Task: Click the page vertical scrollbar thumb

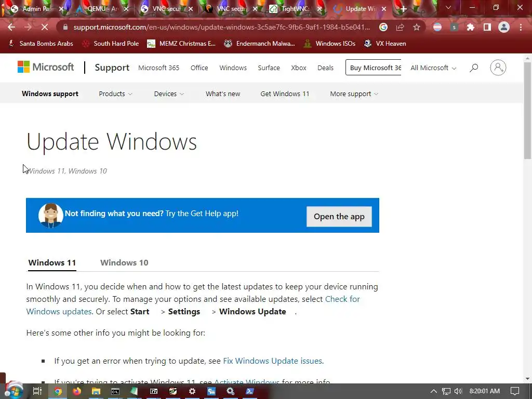Action: (527, 110)
